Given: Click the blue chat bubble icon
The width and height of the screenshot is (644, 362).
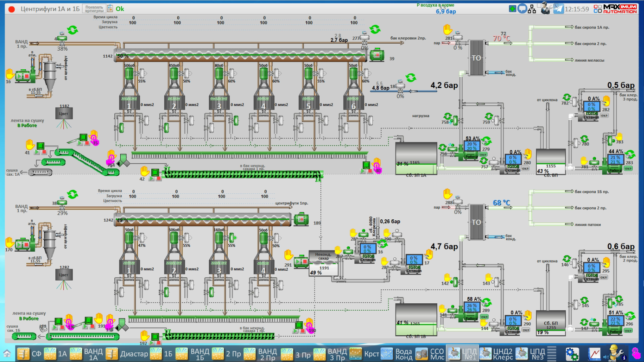Looking at the screenshot, I should coord(522,9).
